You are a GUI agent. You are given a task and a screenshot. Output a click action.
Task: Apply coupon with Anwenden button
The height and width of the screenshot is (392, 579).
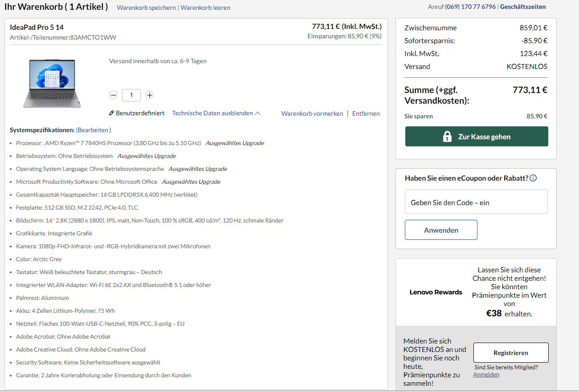pos(441,230)
